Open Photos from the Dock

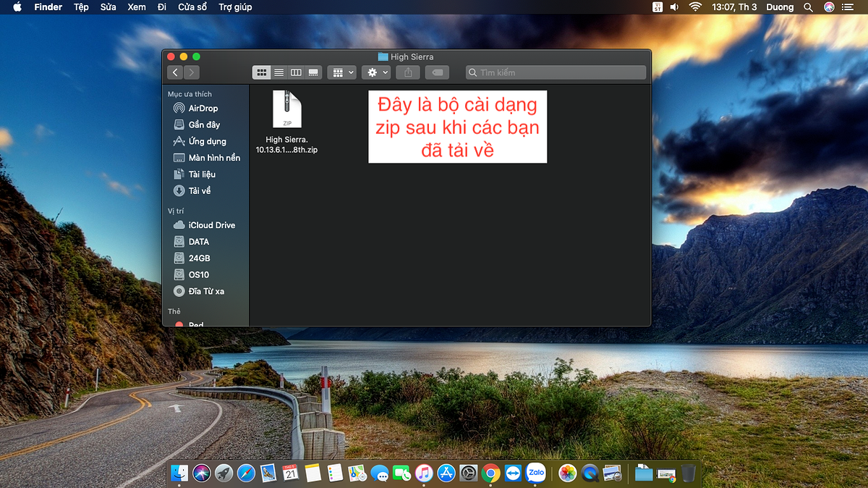click(568, 473)
